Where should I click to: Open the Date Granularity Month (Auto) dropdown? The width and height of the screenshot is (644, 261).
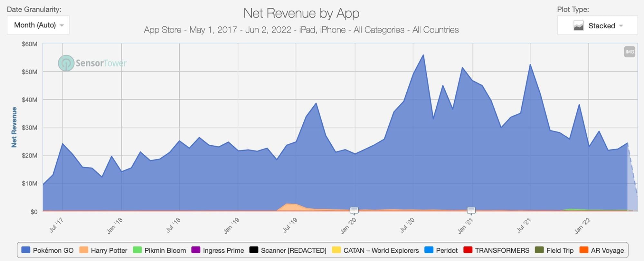(38, 25)
